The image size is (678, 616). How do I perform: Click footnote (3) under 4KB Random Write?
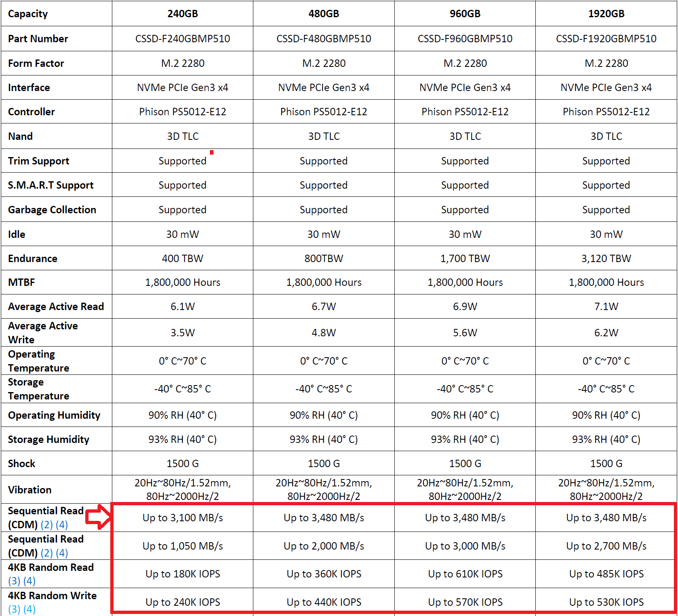(14, 609)
